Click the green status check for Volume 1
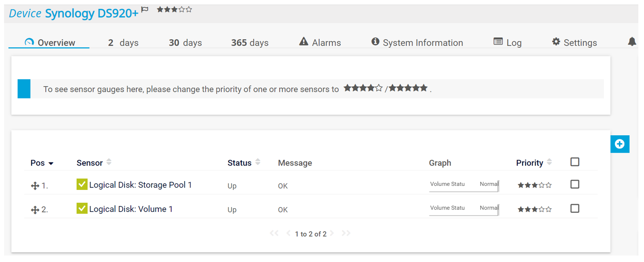The image size is (644, 262). (82, 209)
